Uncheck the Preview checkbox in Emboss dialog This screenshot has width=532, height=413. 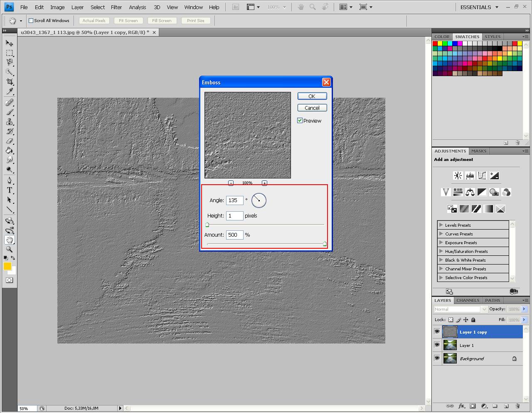coord(300,121)
